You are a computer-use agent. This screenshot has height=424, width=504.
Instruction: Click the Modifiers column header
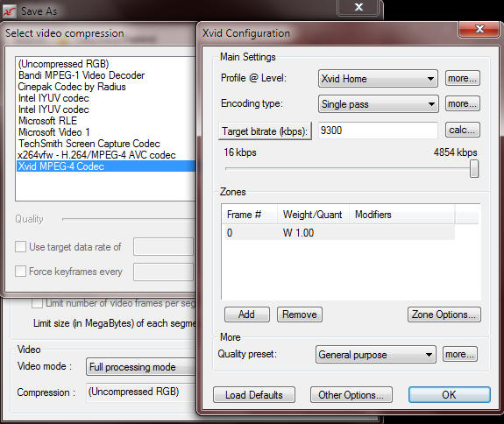401,215
